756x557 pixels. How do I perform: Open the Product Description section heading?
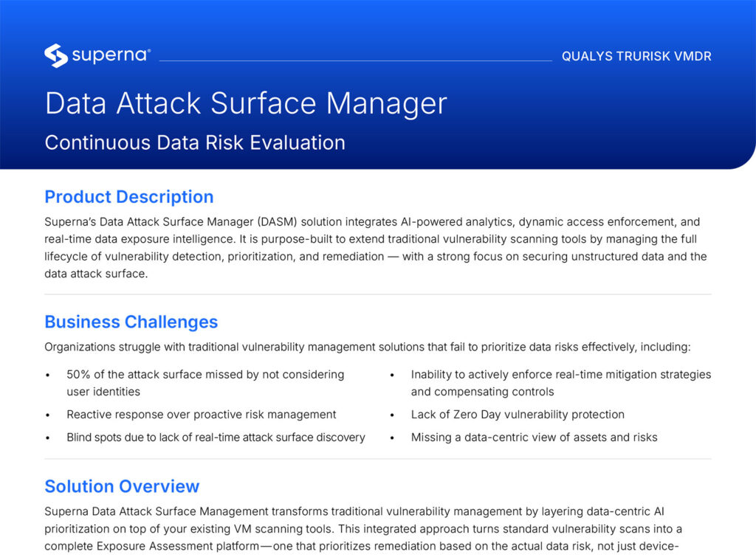(x=128, y=197)
